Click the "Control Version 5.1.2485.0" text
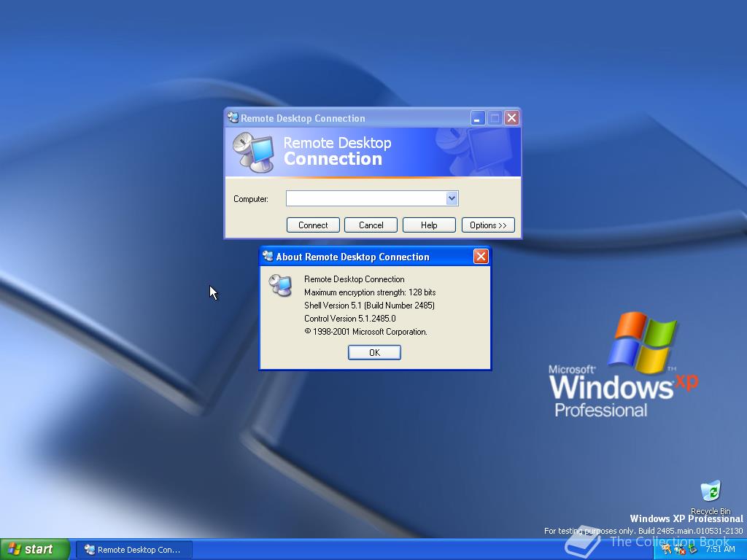This screenshot has height=560, width=747. [350, 318]
